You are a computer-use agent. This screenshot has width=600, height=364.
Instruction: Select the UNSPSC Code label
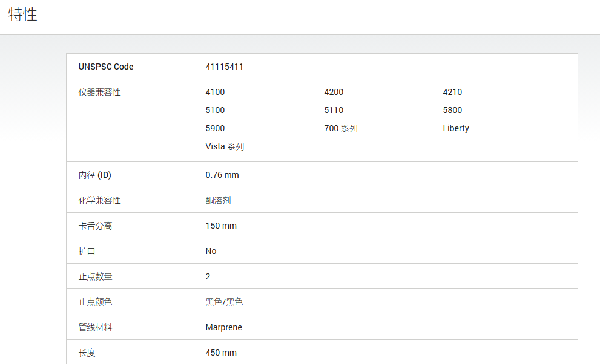tap(105, 67)
